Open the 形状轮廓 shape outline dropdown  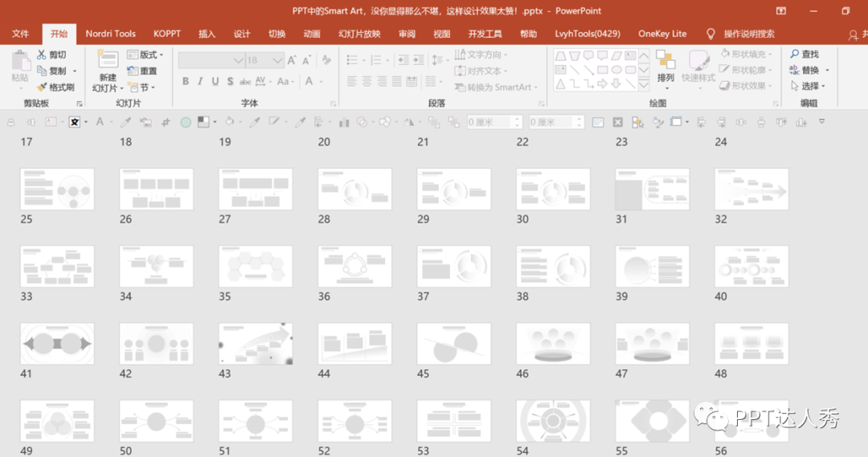click(746, 70)
